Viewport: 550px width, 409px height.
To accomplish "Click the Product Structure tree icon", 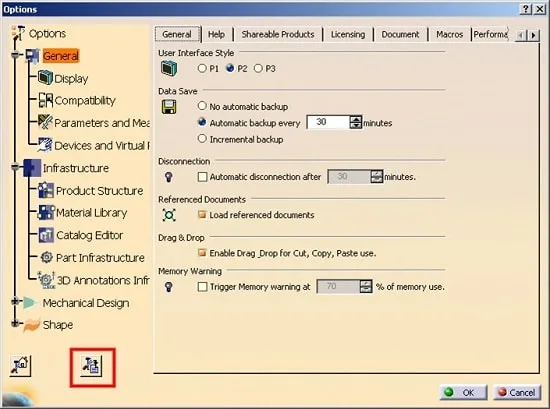I will 46,190.
